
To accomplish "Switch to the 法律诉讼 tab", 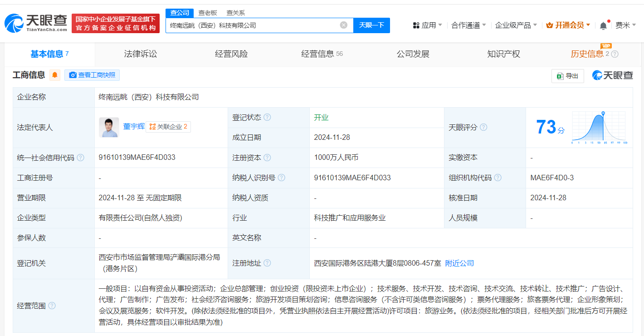I will pos(141,54).
